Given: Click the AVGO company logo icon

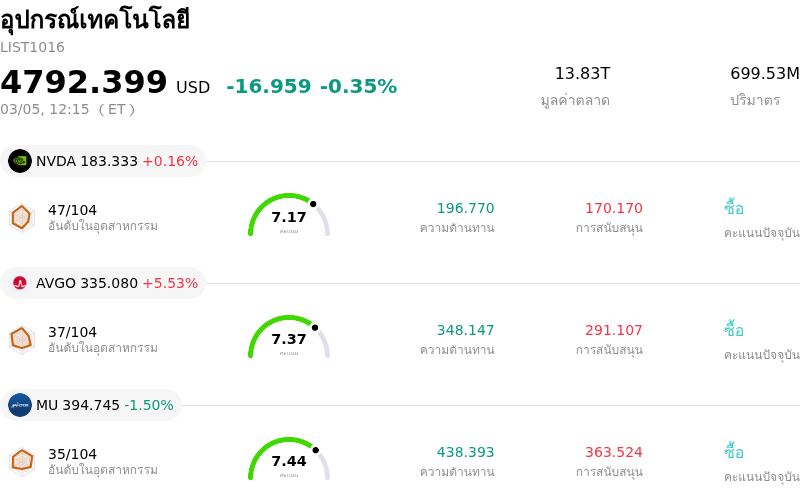Looking at the screenshot, I should point(20,283).
